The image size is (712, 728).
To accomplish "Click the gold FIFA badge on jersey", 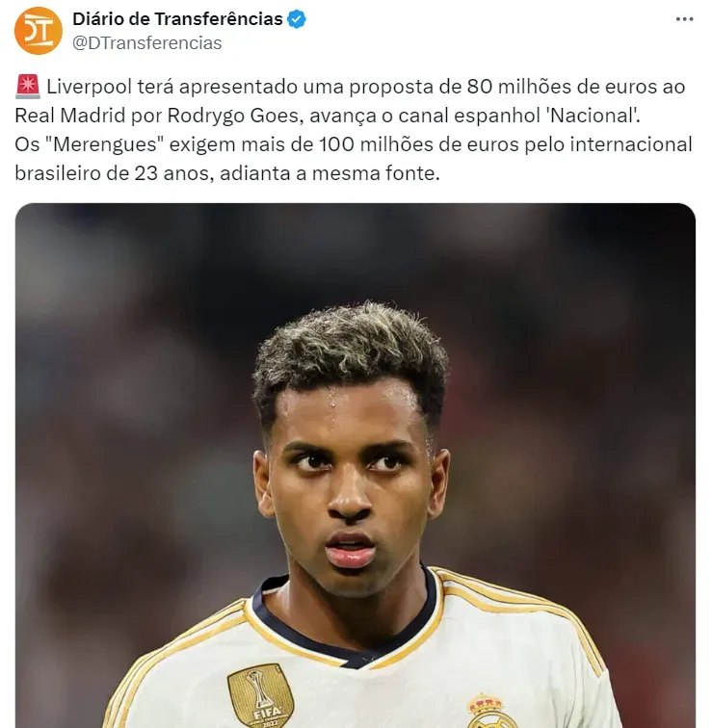I will [260, 695].
